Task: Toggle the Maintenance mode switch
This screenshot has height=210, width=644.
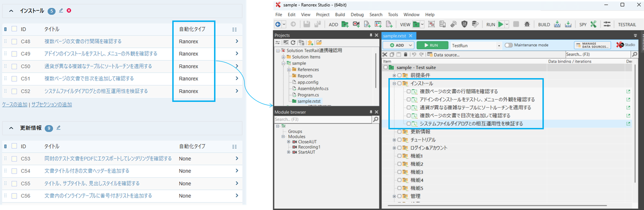Action: 509,45
